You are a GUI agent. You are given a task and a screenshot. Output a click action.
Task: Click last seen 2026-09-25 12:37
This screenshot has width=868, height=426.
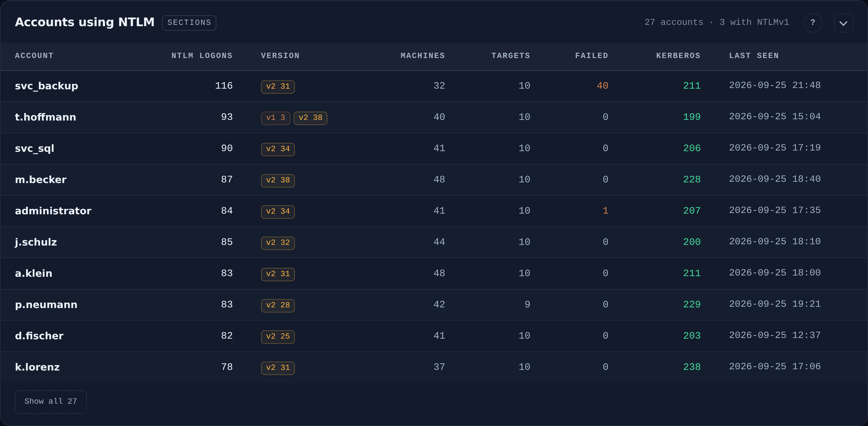click(x=775, y=335)
